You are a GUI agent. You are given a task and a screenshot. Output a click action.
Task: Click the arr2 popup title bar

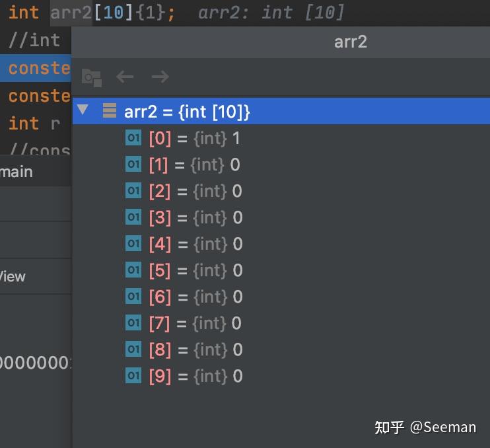pyautogui.click(x=281, y=42)
